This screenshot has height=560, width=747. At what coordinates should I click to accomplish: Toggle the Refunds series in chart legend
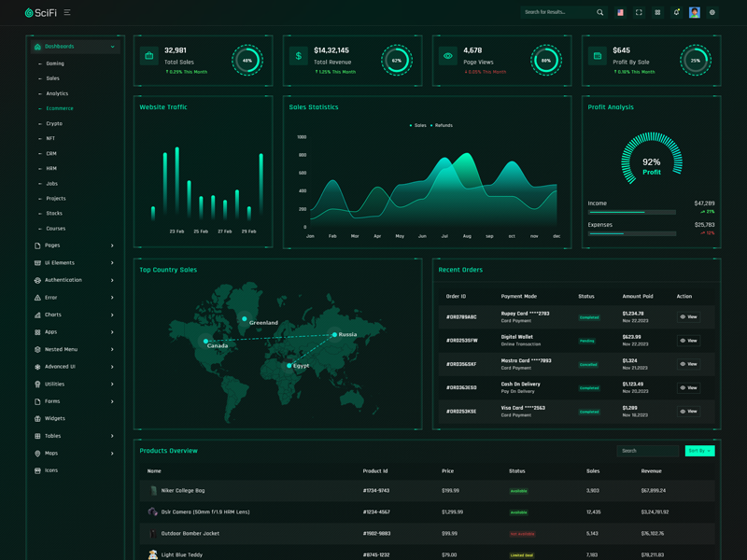click(x=442, y=125)
